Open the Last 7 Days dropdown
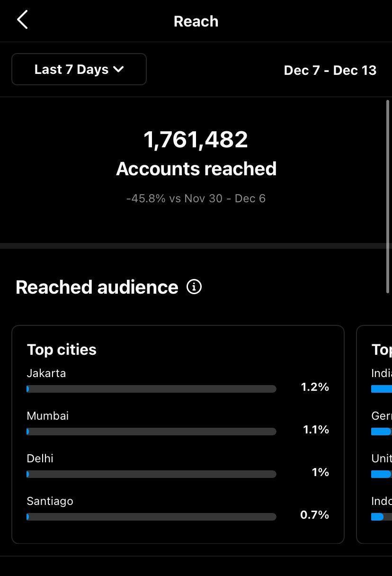Screen dimensions: 392x576 click(79, 70)
